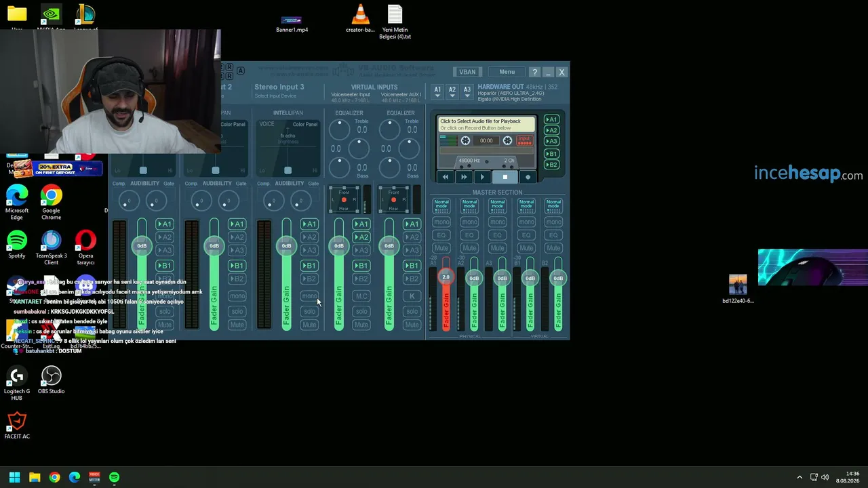868x488 pixels.
Task: Open the Color Panel of Stereo Input 3
Action: pyautogui.click(x=305, y=125)
